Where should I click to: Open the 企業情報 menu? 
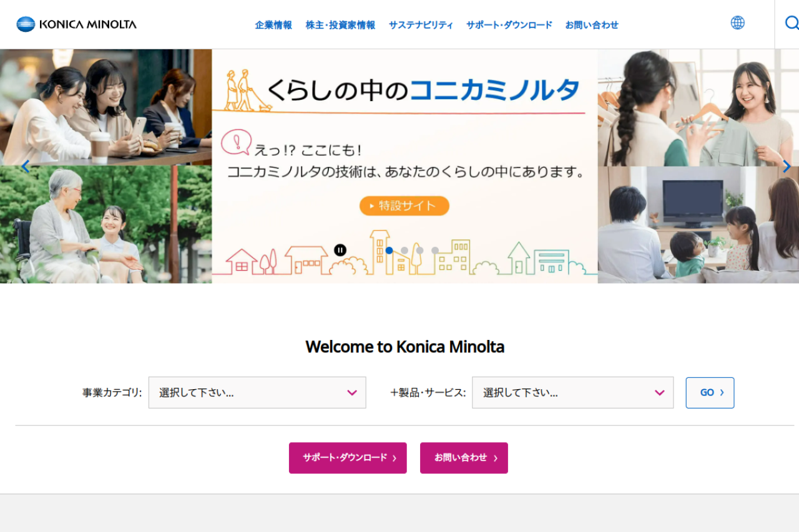coord(273,25)
